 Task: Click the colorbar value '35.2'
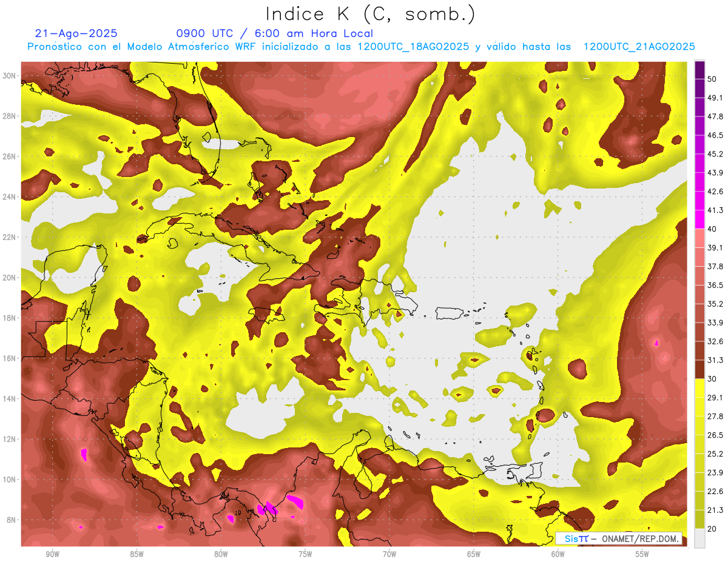click(x=715, y=304)
